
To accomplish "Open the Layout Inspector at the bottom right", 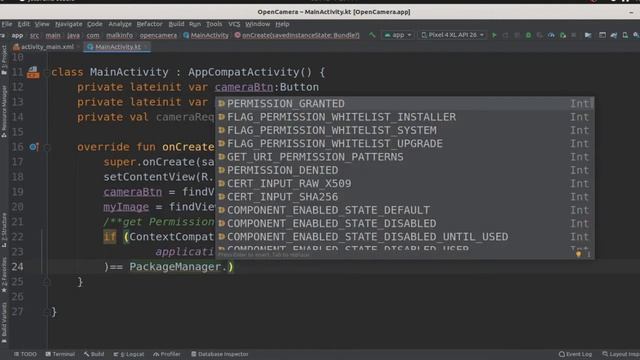I will [621, 354].
